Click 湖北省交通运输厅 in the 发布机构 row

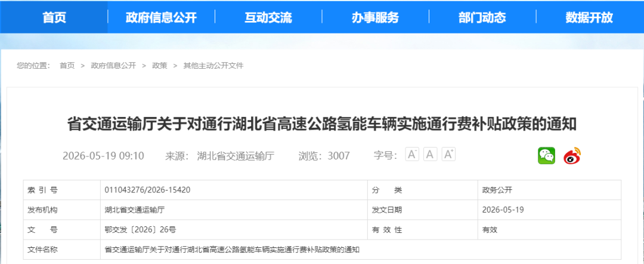135,210
